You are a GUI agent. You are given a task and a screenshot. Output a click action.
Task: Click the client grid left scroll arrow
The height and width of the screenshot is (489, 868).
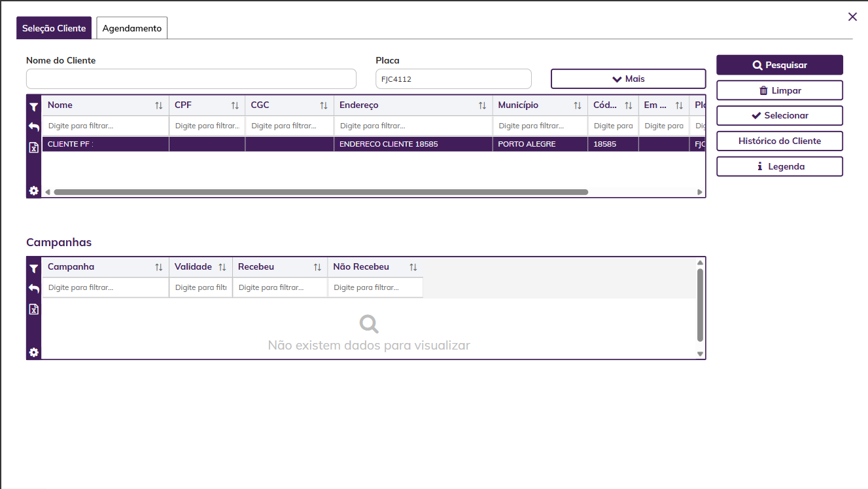[47, 192]
